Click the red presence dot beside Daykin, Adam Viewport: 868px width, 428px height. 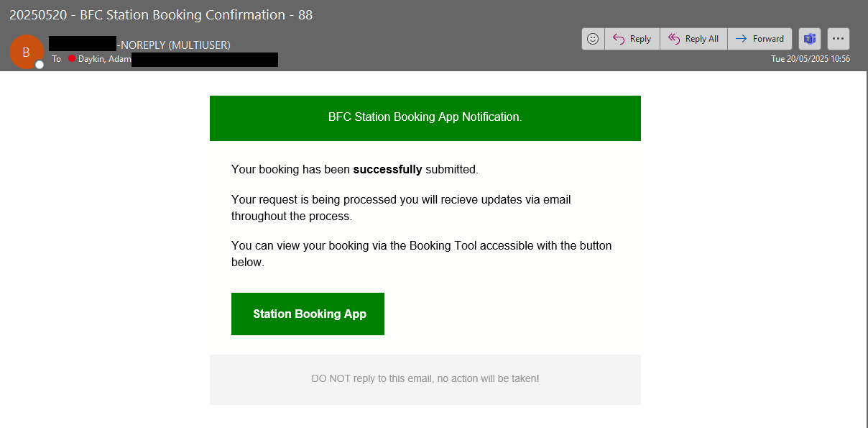(72, 59)
